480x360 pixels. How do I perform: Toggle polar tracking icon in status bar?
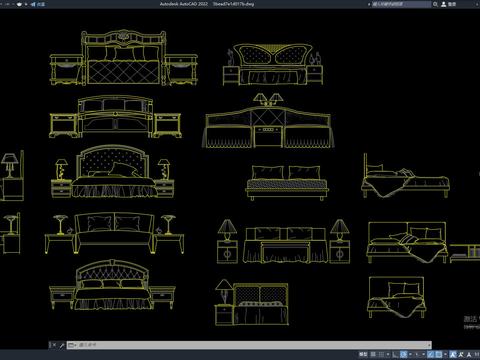(403, 354)
